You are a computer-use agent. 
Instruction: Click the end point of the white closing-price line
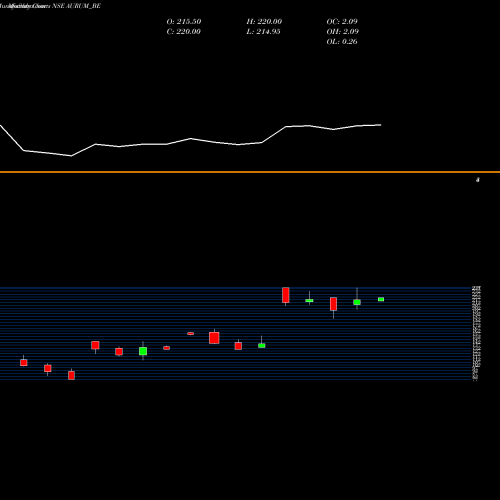click(x=381, y=125)
